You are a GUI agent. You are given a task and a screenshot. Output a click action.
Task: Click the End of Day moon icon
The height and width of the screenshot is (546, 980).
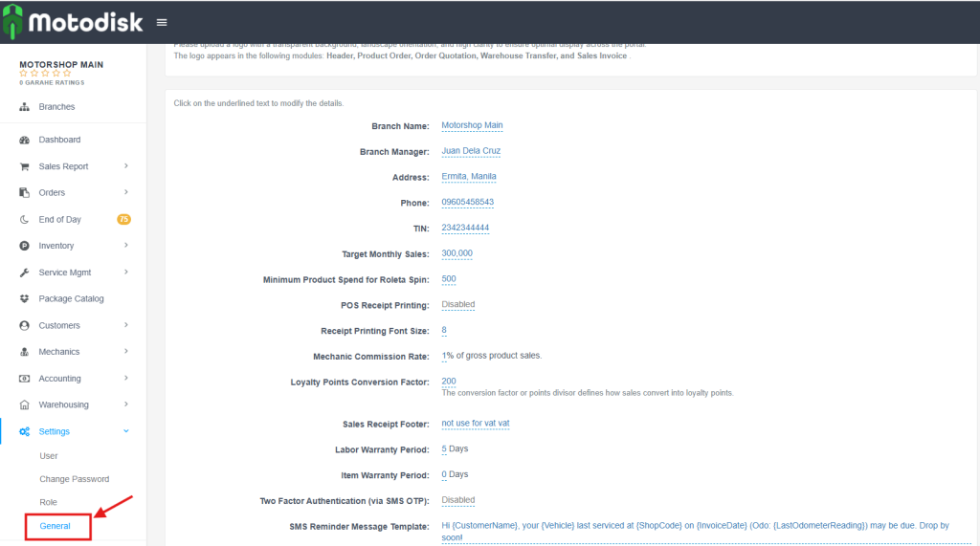[x=25, y=220]
